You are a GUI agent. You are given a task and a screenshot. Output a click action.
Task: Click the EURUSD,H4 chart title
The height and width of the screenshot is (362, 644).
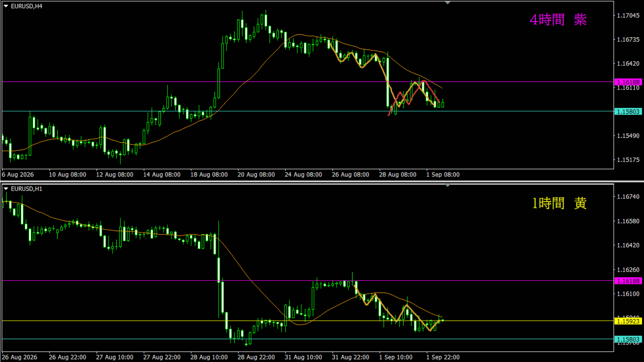[27, 6]
